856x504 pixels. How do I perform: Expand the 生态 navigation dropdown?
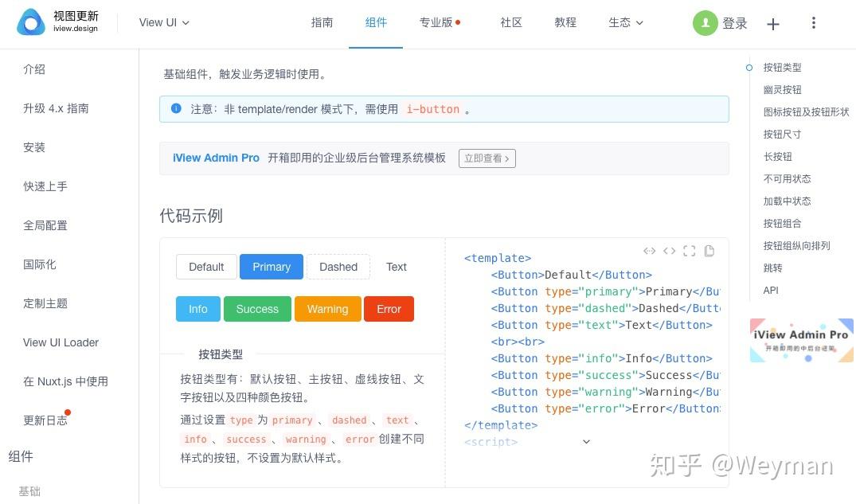pyautogui.click(x=626, y=22)
